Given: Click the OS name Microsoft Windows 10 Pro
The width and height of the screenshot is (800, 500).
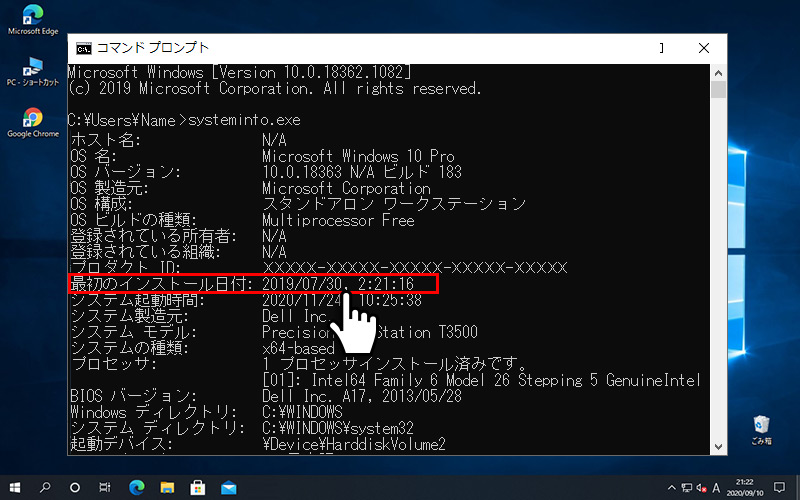Looking at the screenshot, I should 358,156.
